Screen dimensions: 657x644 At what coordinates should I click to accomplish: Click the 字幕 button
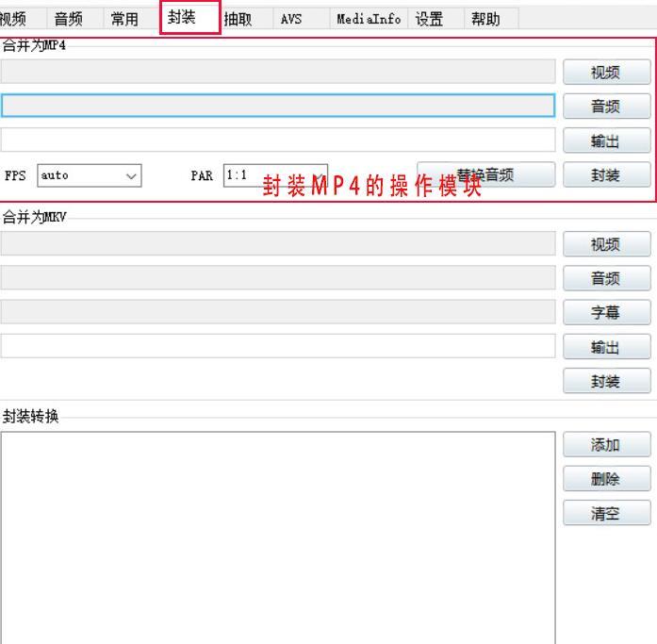tap(607, 312)
